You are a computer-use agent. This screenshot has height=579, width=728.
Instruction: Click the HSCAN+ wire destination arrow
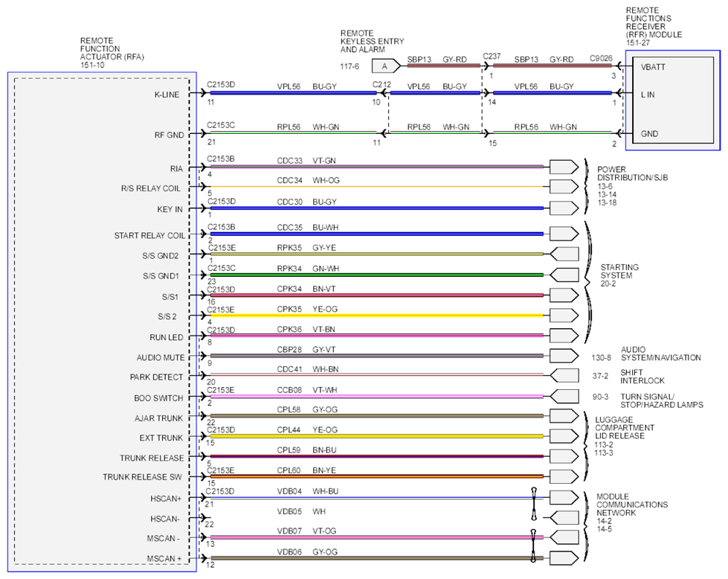coord(564,498)
